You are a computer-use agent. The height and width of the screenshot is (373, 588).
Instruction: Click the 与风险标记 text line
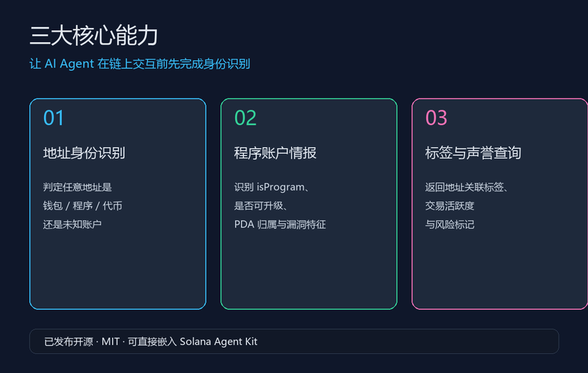[450, 224]
